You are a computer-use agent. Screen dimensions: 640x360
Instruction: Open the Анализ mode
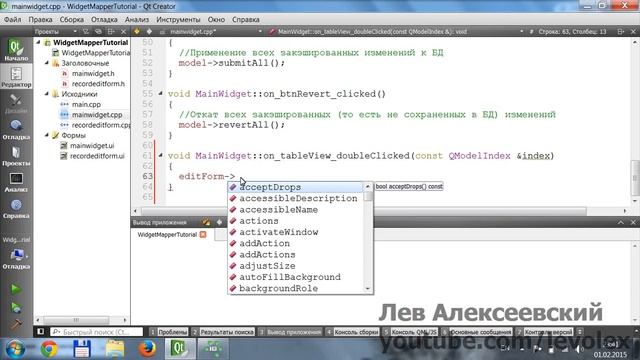coord(16,182)
